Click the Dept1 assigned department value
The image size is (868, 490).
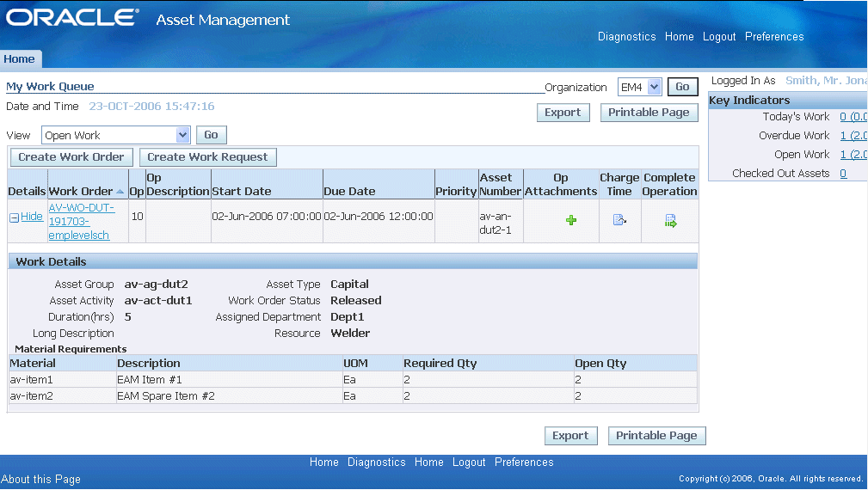[x=347, y=317]
